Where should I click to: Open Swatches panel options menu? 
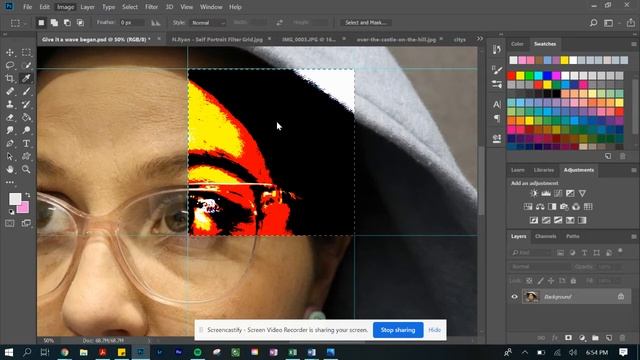(x=633, y=44)
